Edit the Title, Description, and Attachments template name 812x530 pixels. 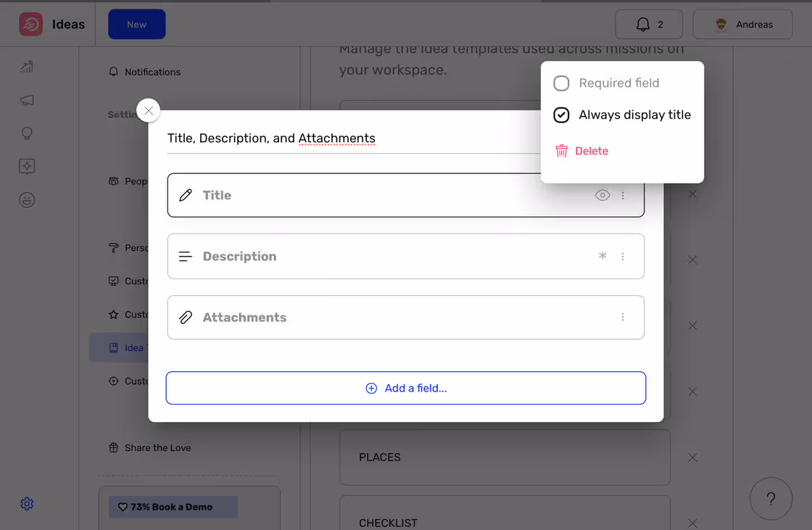[x=271, y=138]
